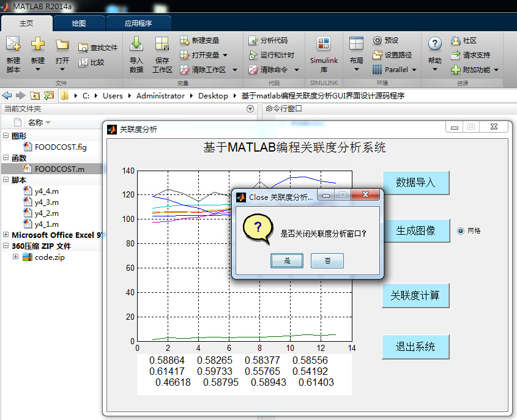Select the y4_2.m script file
The image size is (517, 420).
point(46,213)
